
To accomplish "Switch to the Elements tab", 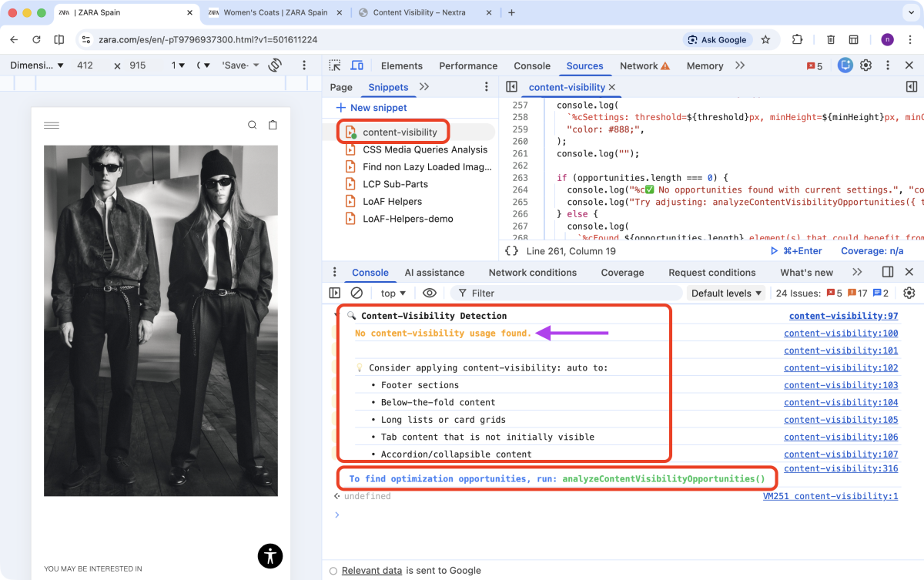I will (401, 65).
